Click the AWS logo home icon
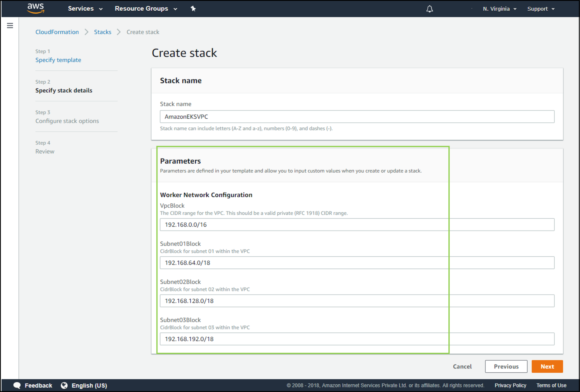 click(x=36, y=8)
